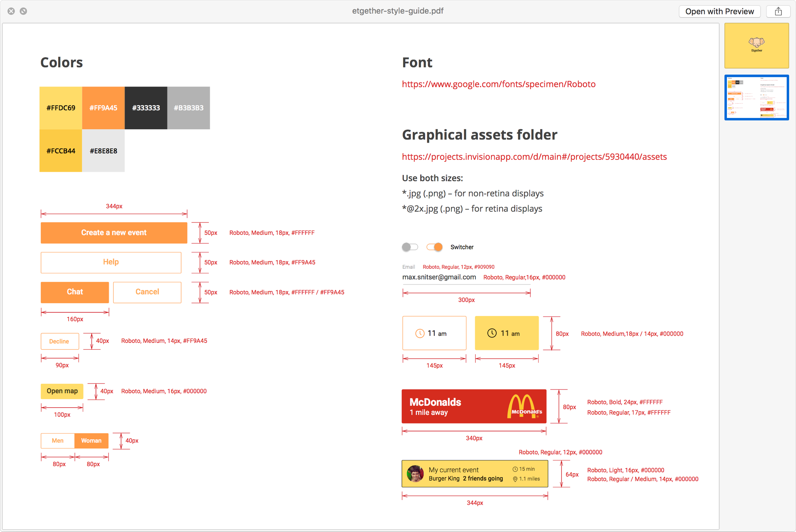Image resolution: width=796 pixels, height=532 pixels.
Task: Select the Men segment option
Action: pos(57,440)
